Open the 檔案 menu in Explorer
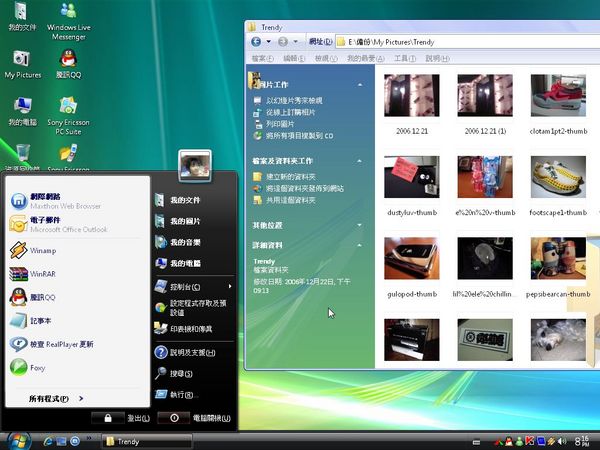 coord(262,59)
